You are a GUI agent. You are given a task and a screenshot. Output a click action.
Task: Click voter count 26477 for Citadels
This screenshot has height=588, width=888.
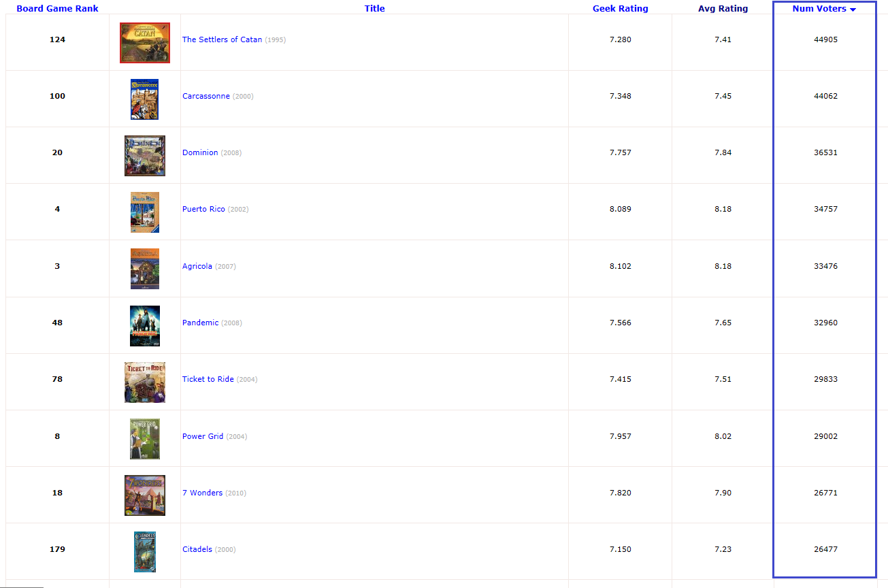[826, 549]
